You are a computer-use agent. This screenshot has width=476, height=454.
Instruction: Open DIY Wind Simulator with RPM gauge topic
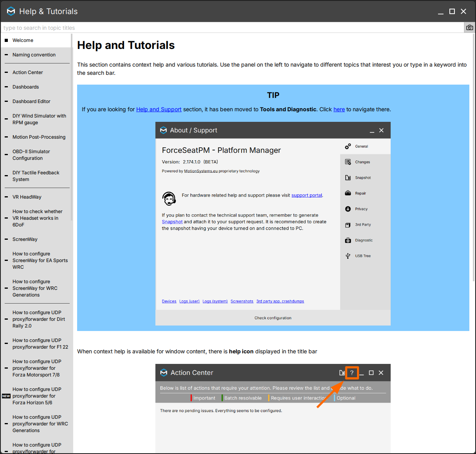(36, 119)
